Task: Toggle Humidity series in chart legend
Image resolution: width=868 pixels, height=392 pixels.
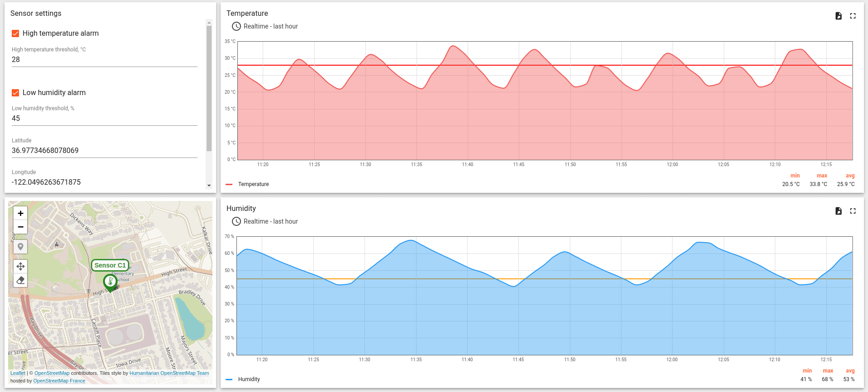Action: click(249, 379)
